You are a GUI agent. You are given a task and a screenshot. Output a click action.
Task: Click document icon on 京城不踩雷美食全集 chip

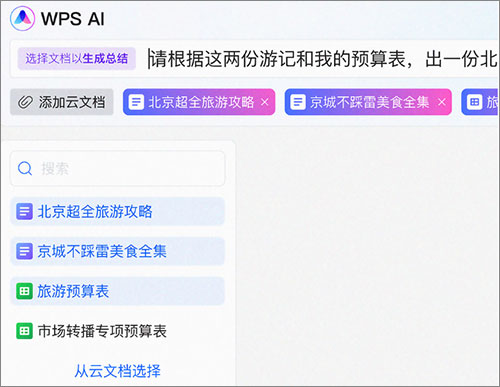(298, 102)
